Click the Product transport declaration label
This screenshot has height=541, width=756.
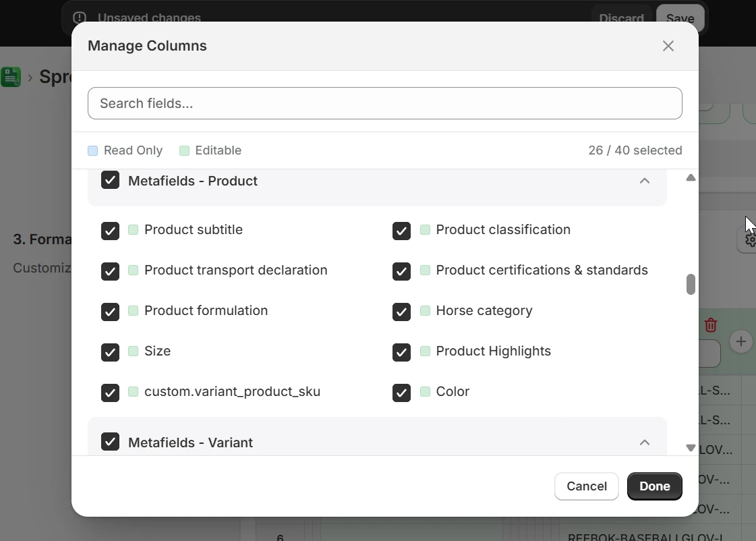pyautogui.click(x=236, y=270)
